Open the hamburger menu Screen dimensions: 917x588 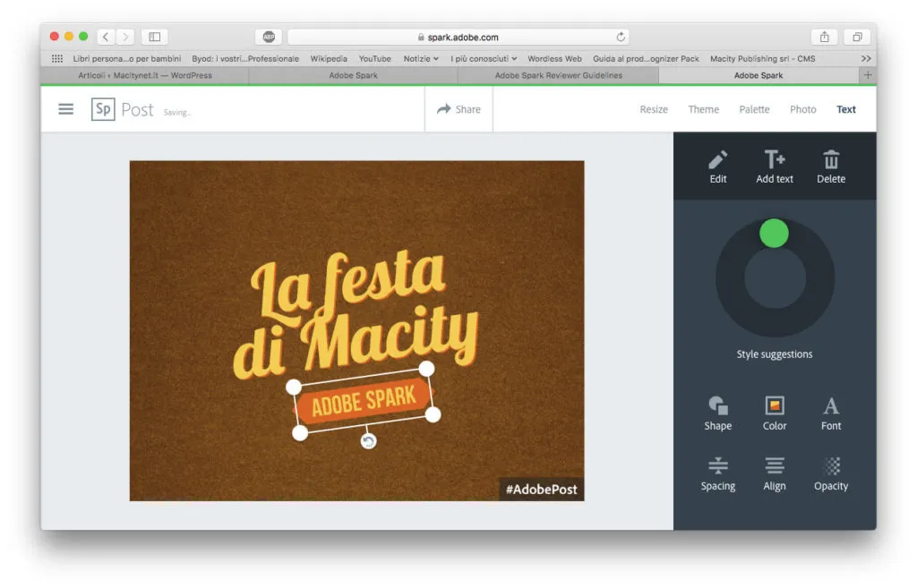[x=66, y=109]
